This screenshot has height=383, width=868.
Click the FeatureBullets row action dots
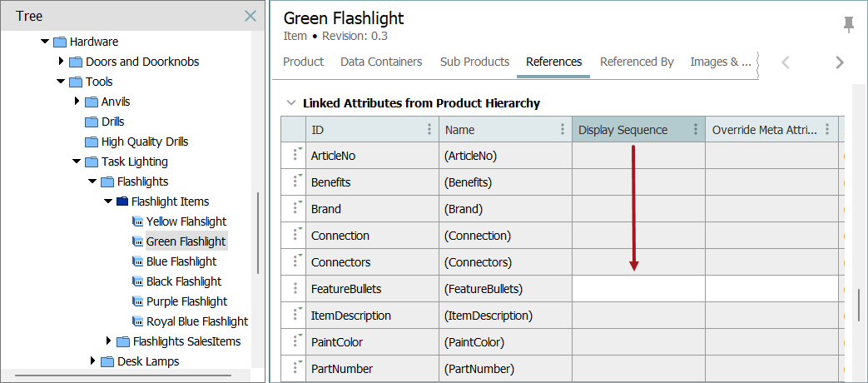(295, 288)
